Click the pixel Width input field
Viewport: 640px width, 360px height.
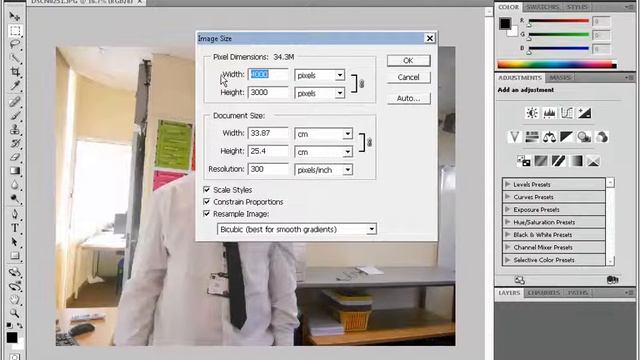pyautogui.click(x=268, y=74)
